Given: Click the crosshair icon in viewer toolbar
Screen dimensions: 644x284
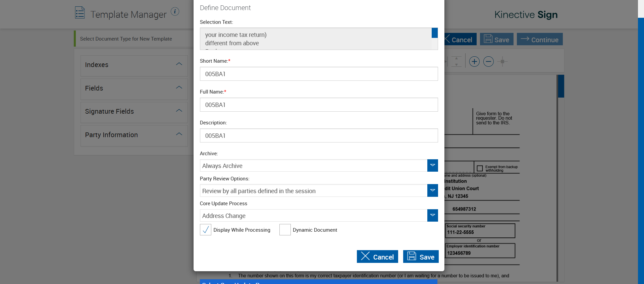Looking at the screenshot, I should pos(502,62).
